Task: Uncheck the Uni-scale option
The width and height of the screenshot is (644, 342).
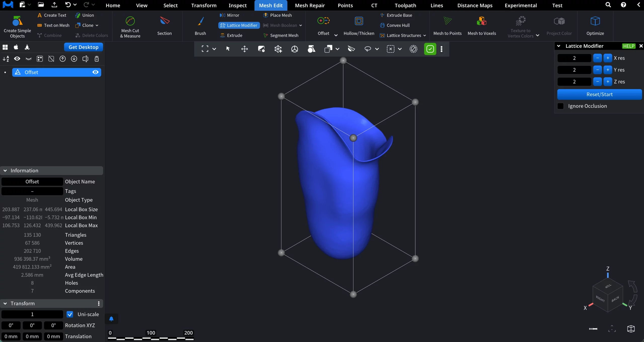Action: click(70, 314)
